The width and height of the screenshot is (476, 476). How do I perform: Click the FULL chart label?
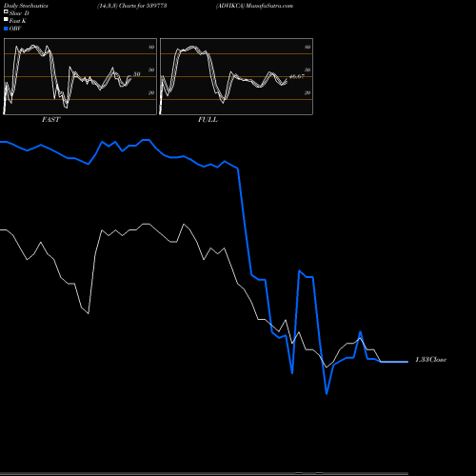click(x=208, y=120)
